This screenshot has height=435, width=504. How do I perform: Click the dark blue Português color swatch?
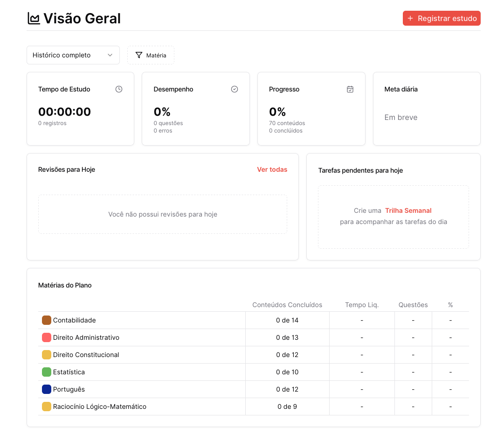click(x=47, y=389)
